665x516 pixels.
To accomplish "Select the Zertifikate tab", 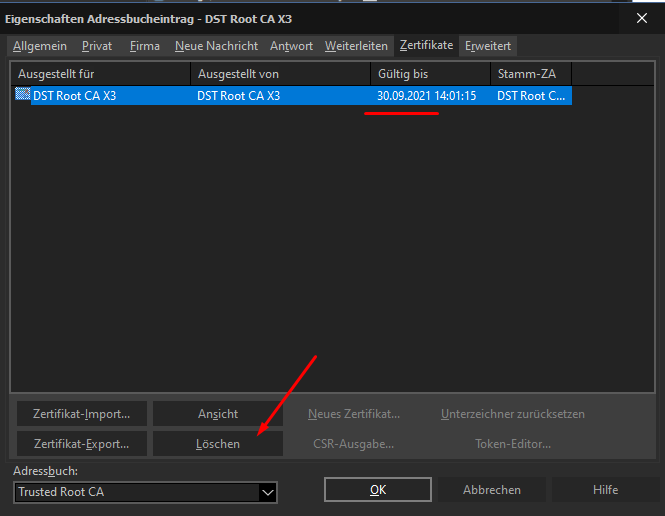I will point(426,45).
